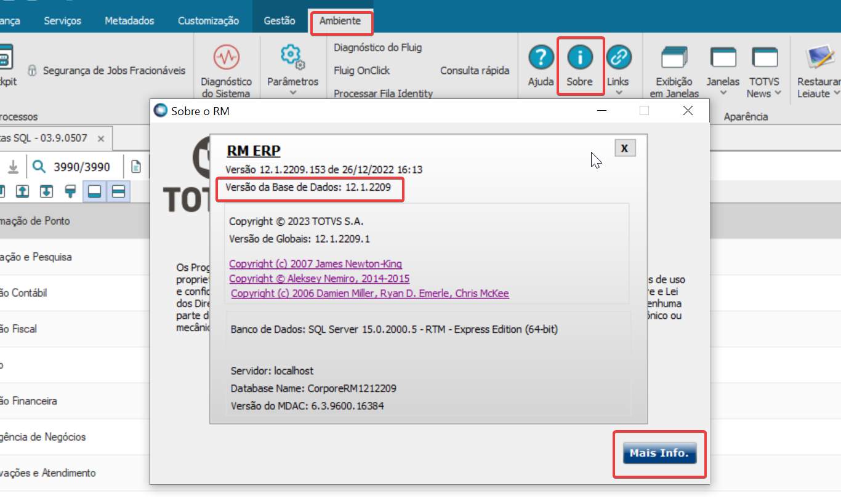This screenshot has height=504, width=841.
Task: Click the Versão do MDAC line
Action: pos(307,406)
